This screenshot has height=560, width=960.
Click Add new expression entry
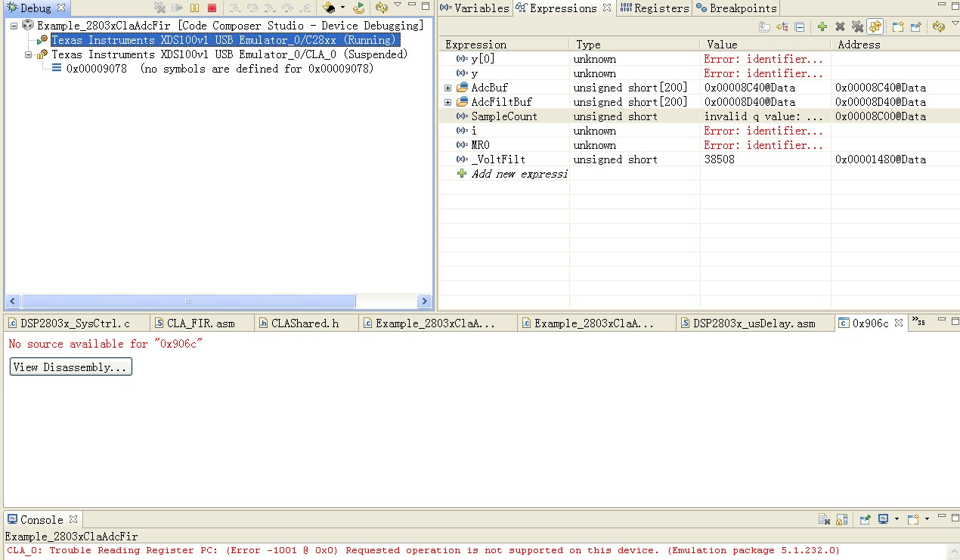[x=519, y=174]
